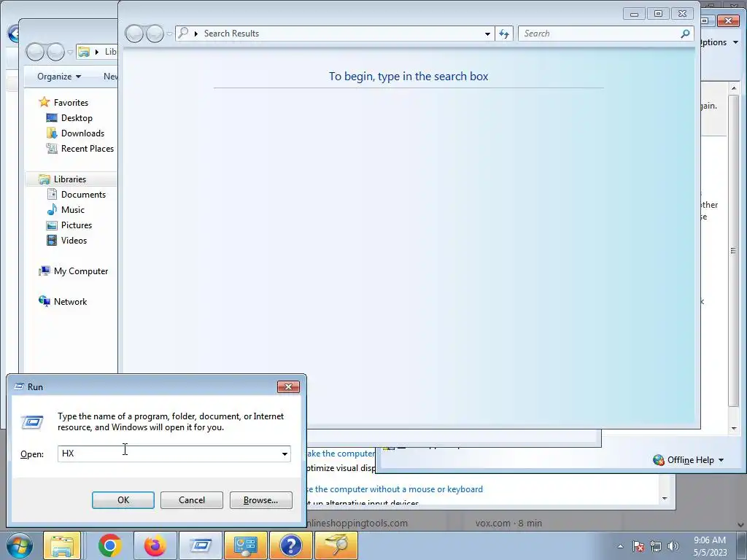Click the Ease of Access scrollbar down arrow
Image resolution: width=747 pixels, height=560 pixels.
(665, 499)
